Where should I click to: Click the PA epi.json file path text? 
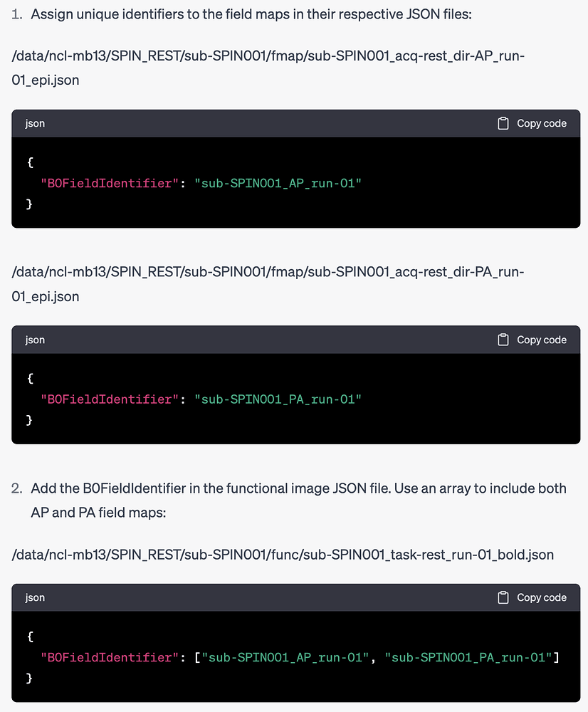(268, 284)
